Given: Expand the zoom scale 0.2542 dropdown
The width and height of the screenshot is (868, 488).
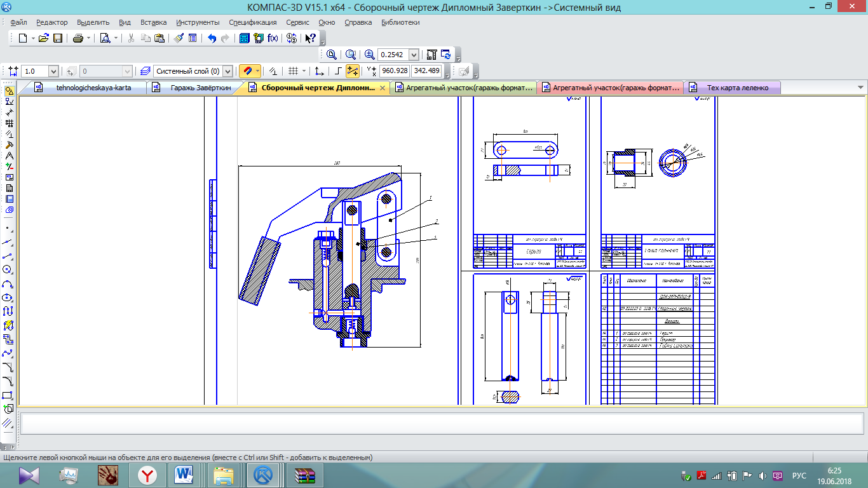Looking at the screenshot, I should [x=414, y=55].
